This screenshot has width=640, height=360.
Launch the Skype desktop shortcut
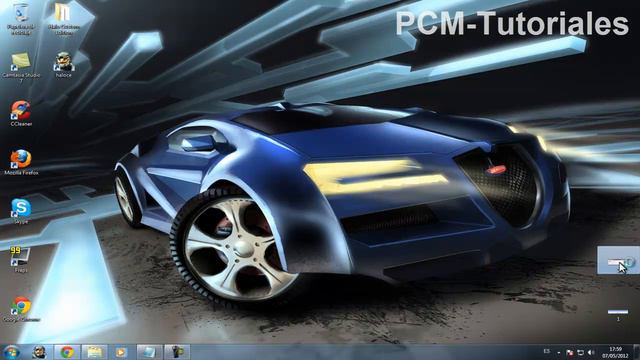pos(21,211)
